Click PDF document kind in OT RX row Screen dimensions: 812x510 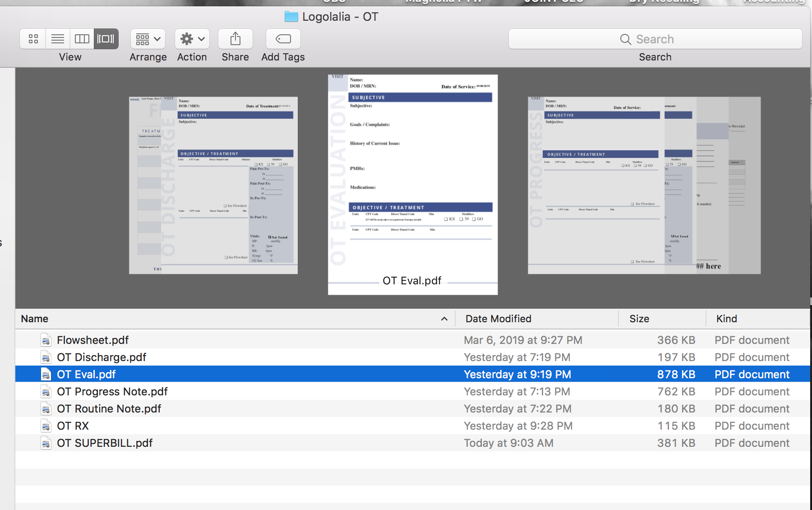[x=752, y=426]
